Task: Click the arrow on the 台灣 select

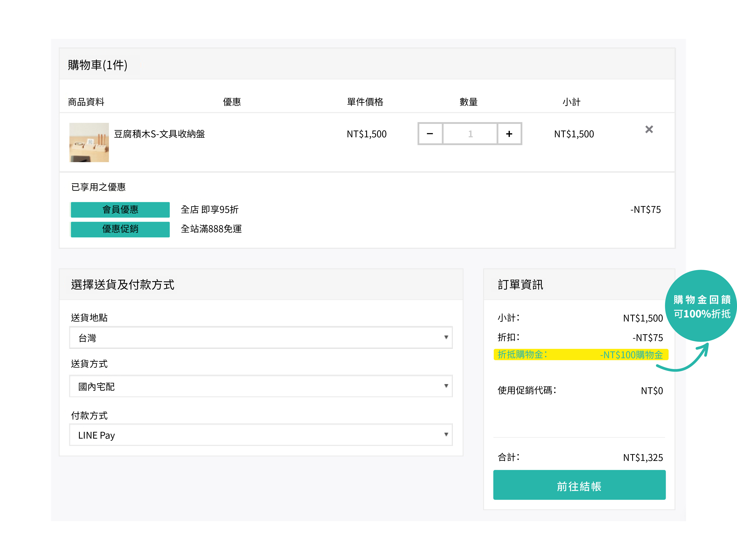Action: (x=446, y=337)
